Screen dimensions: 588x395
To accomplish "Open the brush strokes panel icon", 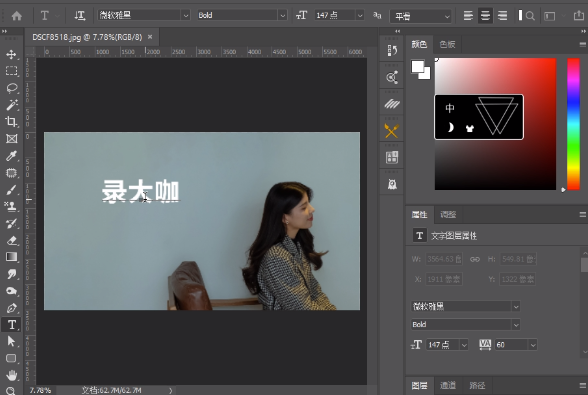I will [x=392, y=104].
